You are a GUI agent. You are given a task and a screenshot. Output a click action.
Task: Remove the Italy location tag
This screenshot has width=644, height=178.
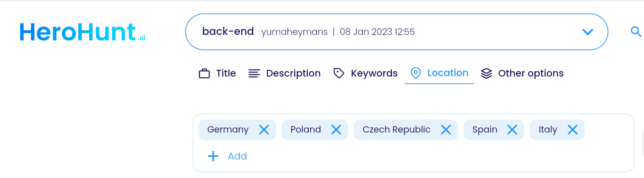click(x=572, y=130)
